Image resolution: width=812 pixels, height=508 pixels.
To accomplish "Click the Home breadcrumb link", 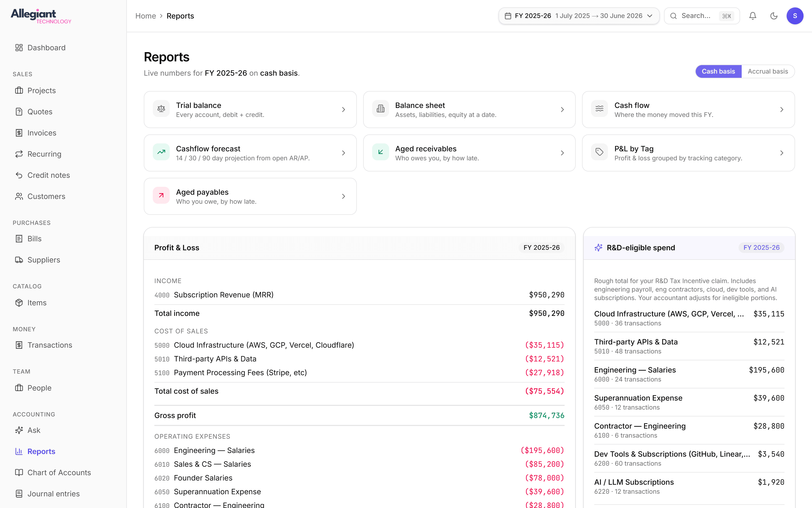I will (146, 16).
